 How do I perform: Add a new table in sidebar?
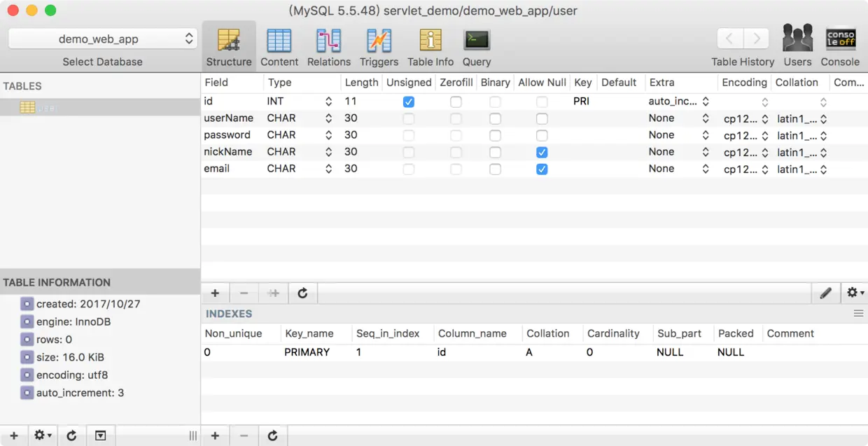14,435
